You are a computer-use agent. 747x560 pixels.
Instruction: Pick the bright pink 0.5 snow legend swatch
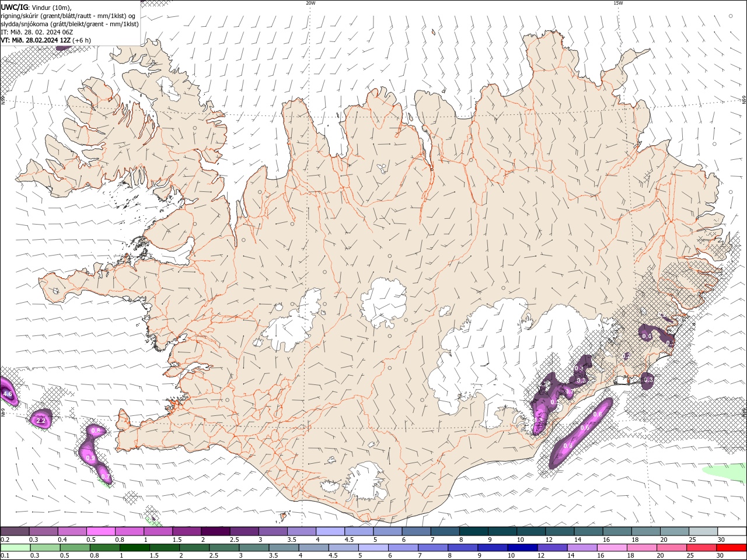click(x=100, y=531)
